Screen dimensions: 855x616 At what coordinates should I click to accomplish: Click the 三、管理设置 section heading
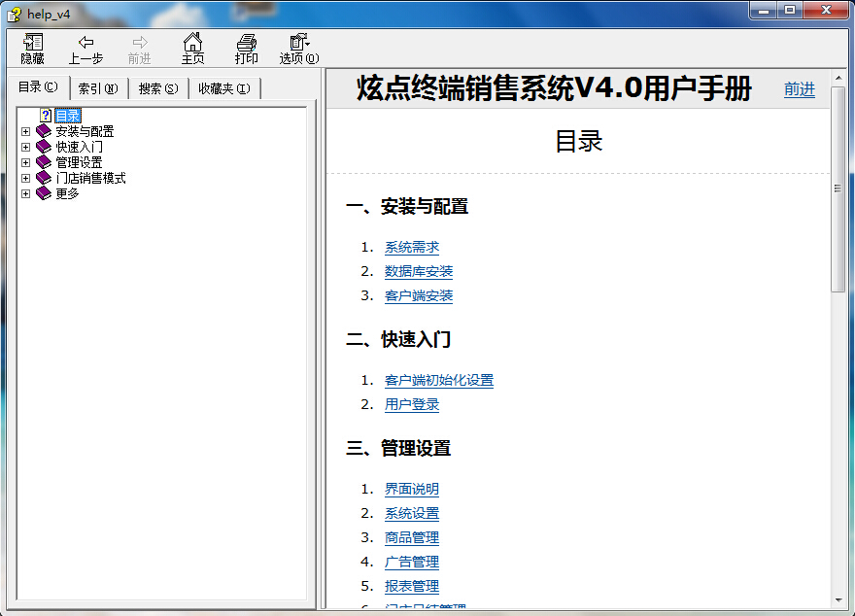(398, 448)
